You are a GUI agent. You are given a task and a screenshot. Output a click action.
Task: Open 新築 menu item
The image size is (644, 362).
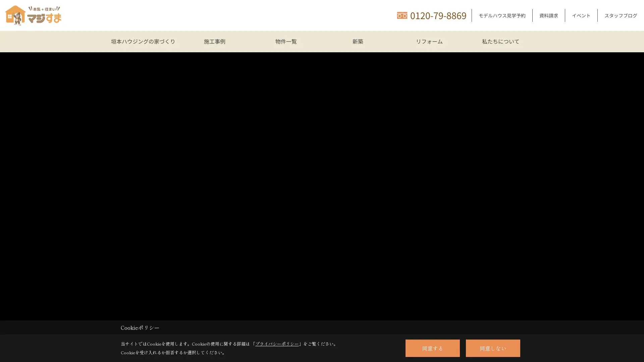358,42
